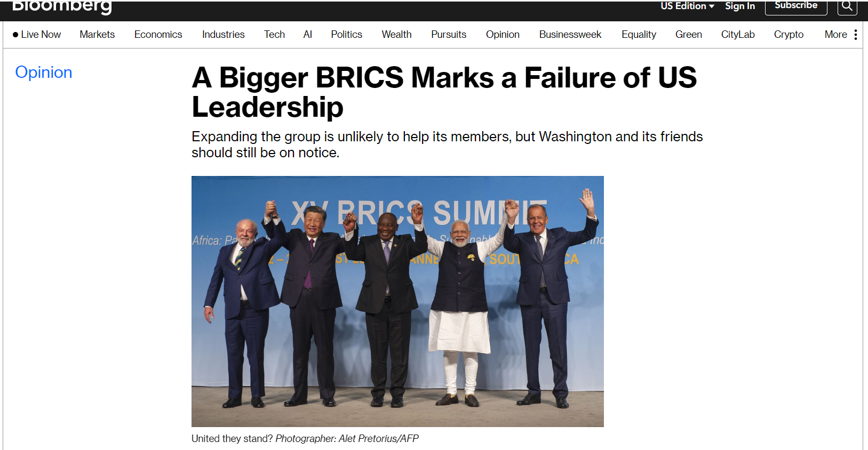868x450 pixels.
Task: Go to CityLab section
Action: click(x=738, y=35)
